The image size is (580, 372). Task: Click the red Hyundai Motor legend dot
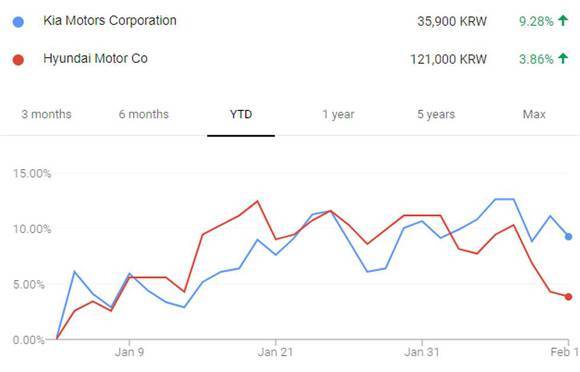[x=18, y=60]
